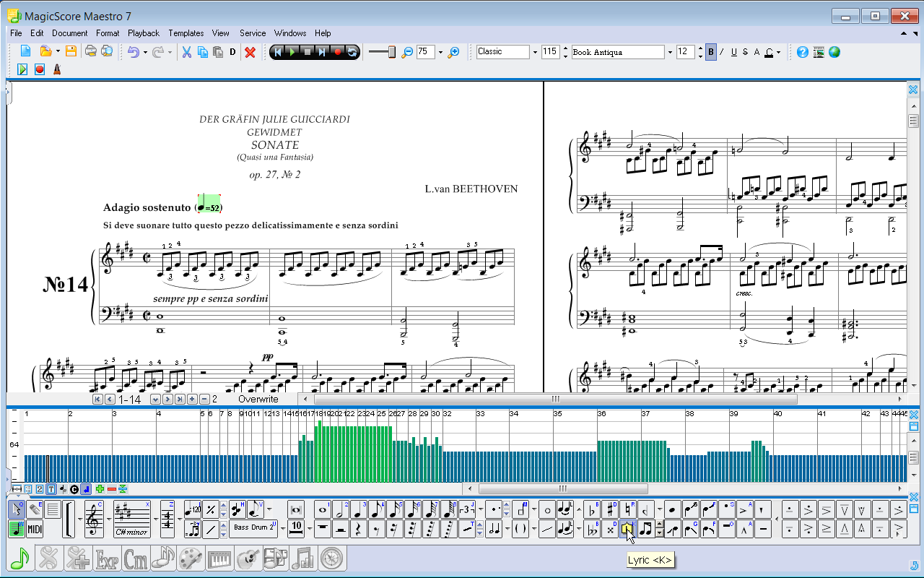Screen dimensions: 924x578
Task: Open the File menu
Action: click(16, 33)
